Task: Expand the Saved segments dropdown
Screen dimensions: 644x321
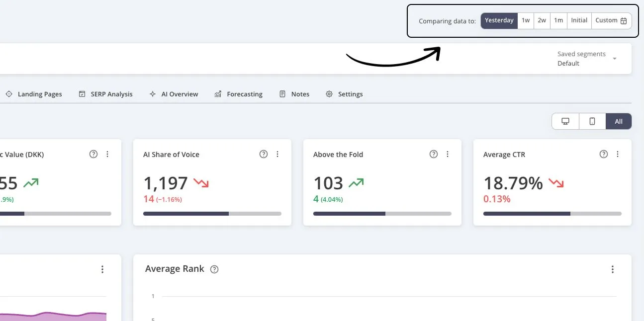Action: 615,59
